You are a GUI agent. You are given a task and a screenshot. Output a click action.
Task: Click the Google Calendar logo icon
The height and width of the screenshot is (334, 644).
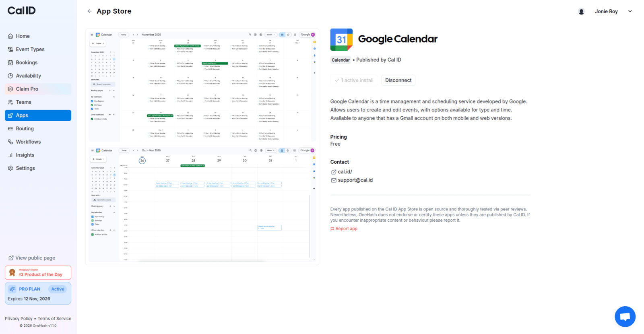tap(341, 39)
